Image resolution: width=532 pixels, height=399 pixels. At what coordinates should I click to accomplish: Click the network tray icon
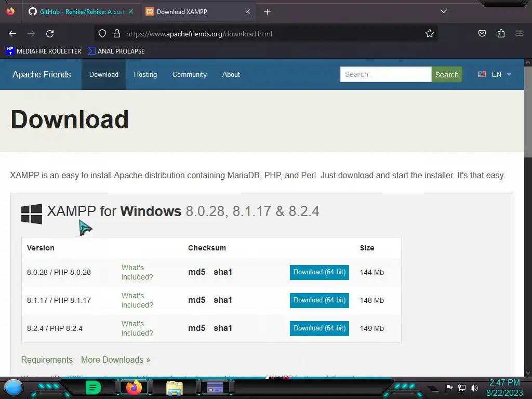[x=462, y=388]
